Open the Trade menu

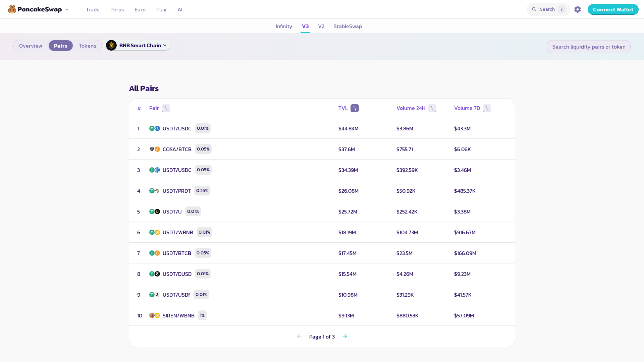(93, 9)
